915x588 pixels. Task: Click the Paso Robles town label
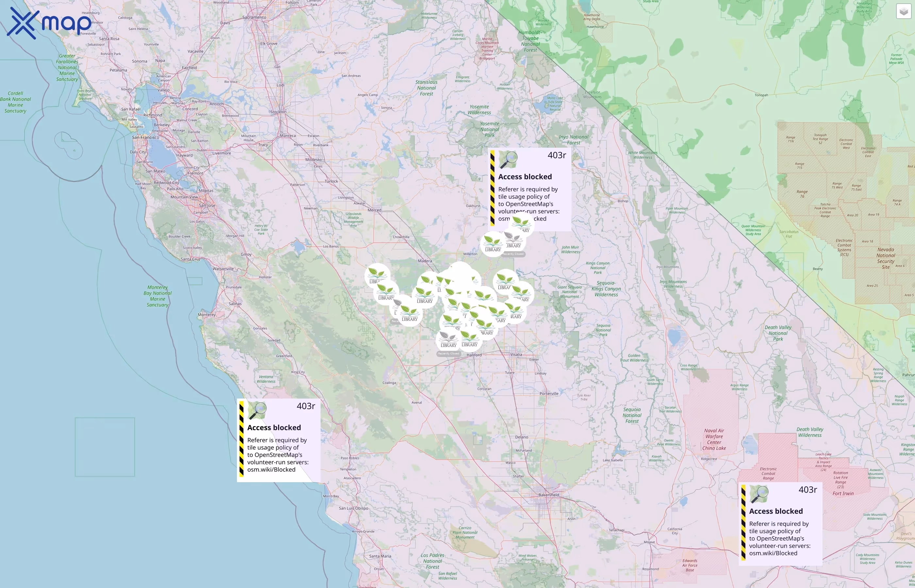(x=350, y=458)
